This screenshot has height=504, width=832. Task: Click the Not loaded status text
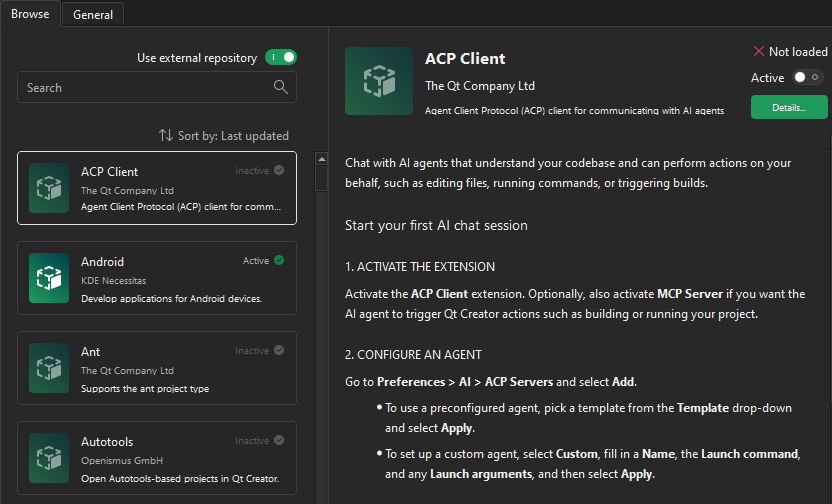pos(798,51)
